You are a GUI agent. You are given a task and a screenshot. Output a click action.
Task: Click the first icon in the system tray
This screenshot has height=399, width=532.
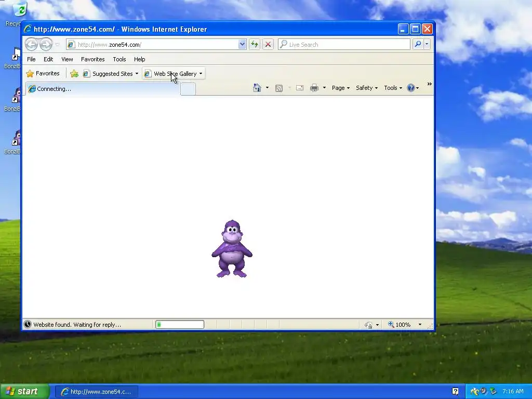tap(474, 392)
